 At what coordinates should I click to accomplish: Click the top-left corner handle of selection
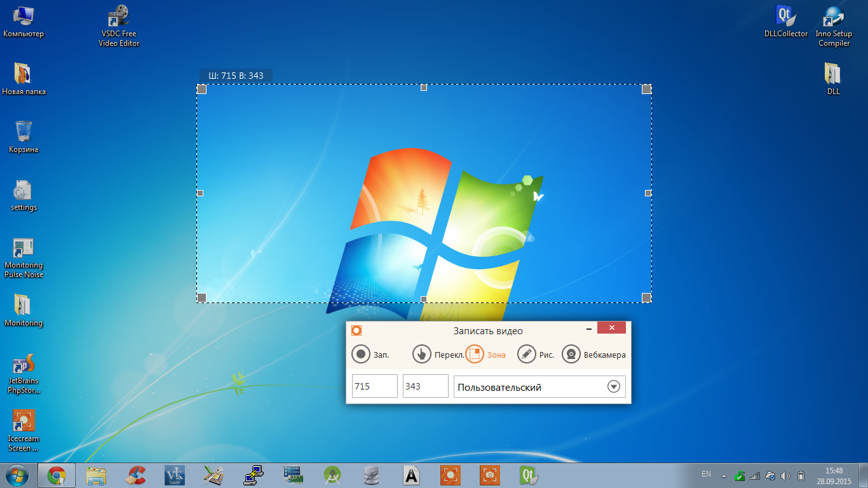pyautogui.click(x=202, y=90)
